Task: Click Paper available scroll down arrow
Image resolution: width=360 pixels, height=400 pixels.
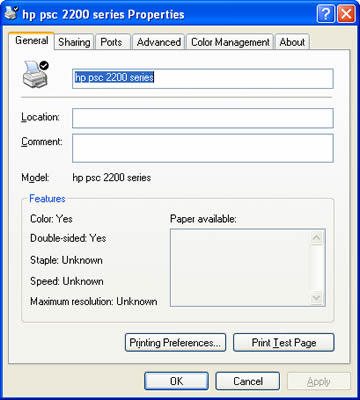Action: click(316, 297)
